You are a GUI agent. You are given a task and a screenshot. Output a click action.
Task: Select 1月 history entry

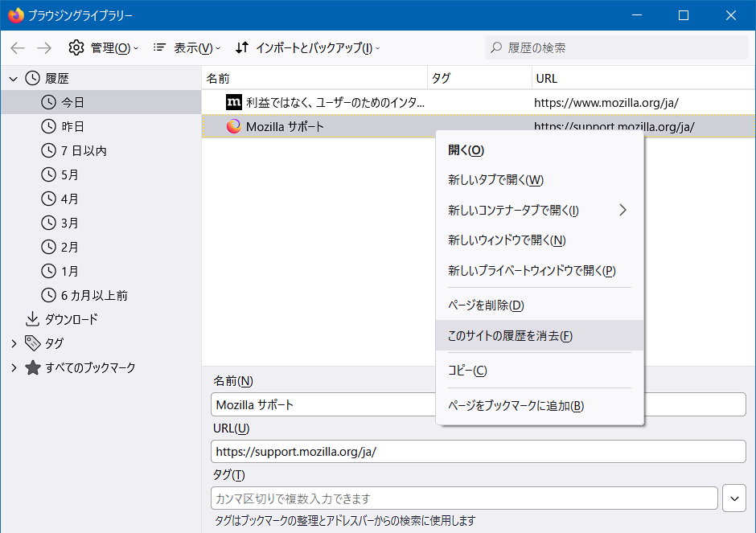(x=101, y=271)
